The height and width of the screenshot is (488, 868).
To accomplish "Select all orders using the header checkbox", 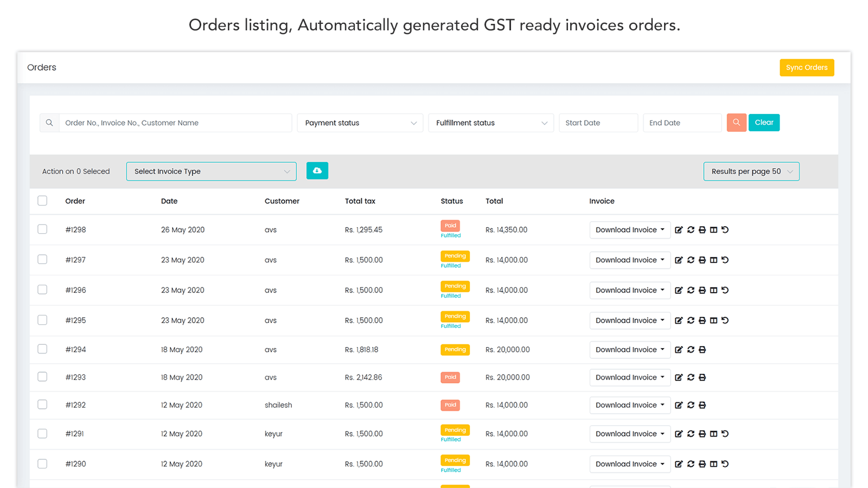I will [42, 201].
